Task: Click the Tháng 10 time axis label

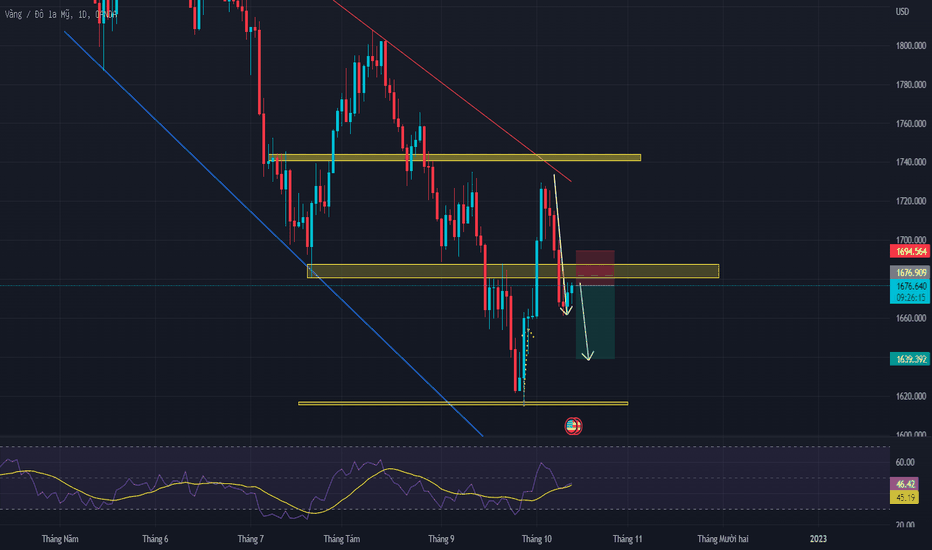Action: point(537,539)
